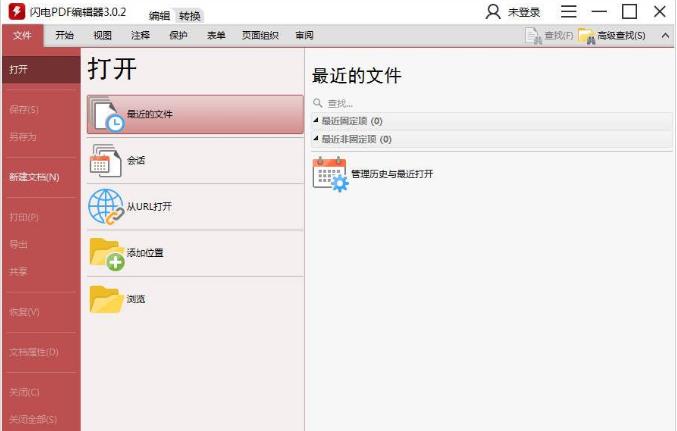Screen dimensions: 677x431
Task: Click the 查找 search input field
Action: click(491, 104)
